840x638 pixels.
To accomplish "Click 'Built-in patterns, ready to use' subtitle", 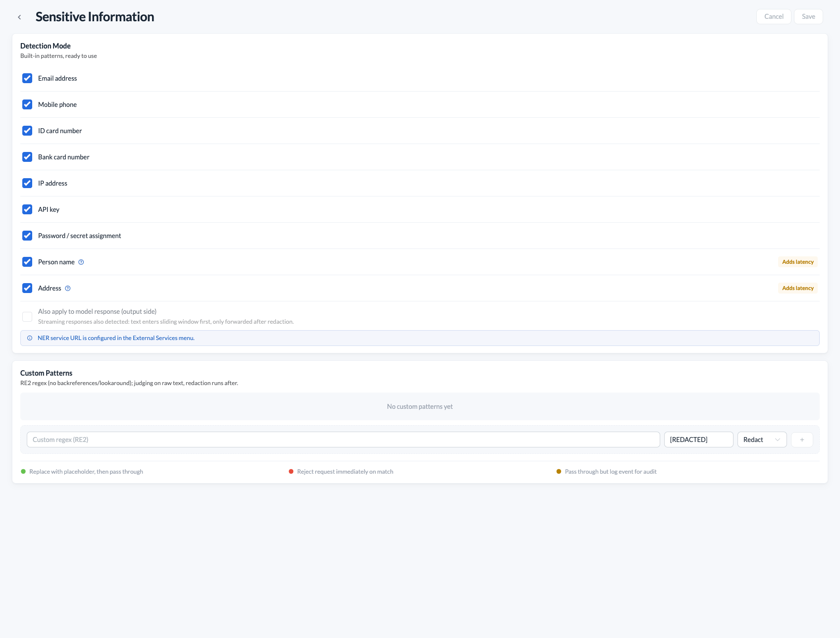I will 58,56.
